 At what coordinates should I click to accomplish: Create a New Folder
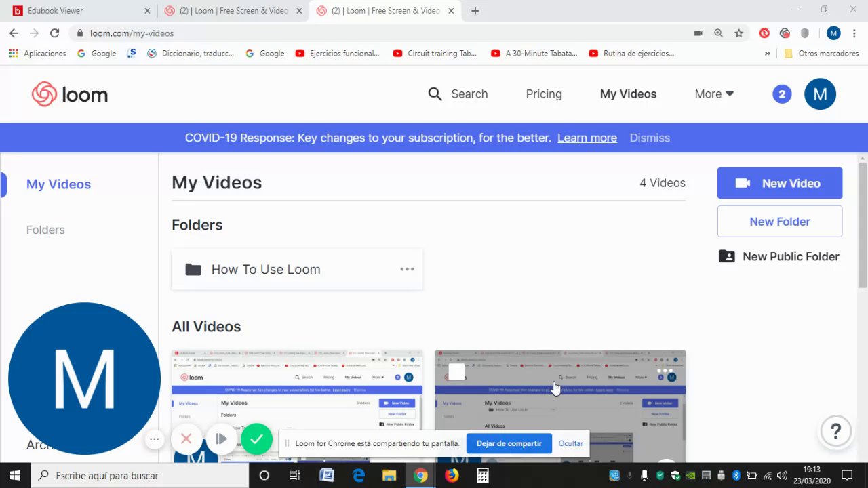coord(780,222)
